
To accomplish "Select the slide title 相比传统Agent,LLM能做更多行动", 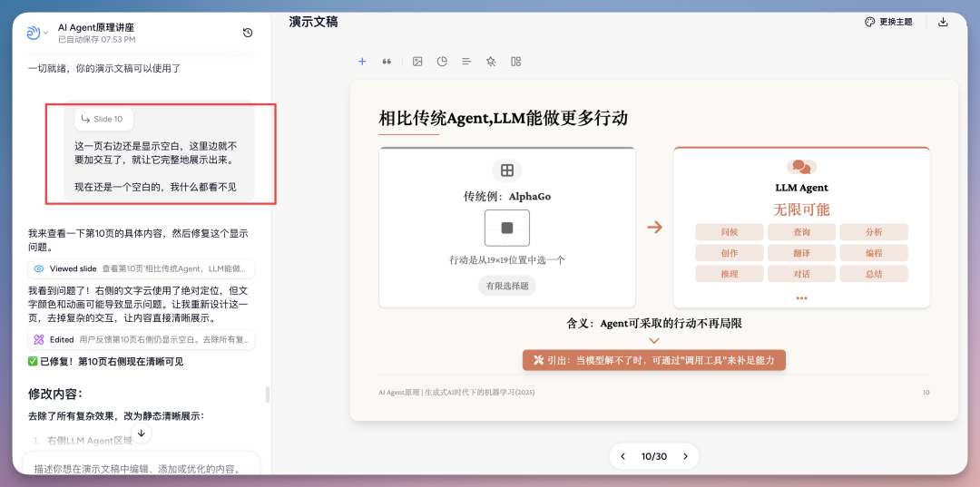I will [503, 118].
